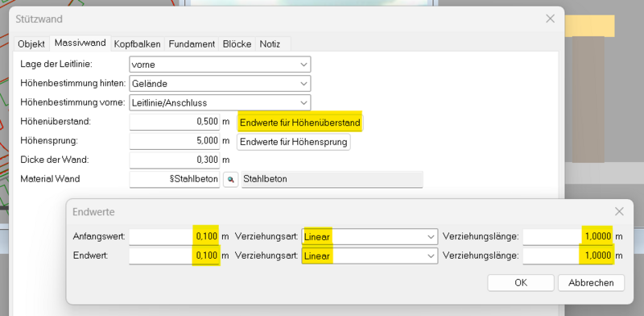Open the Notiz tab
644x316 pixels.
click(270, 44)
